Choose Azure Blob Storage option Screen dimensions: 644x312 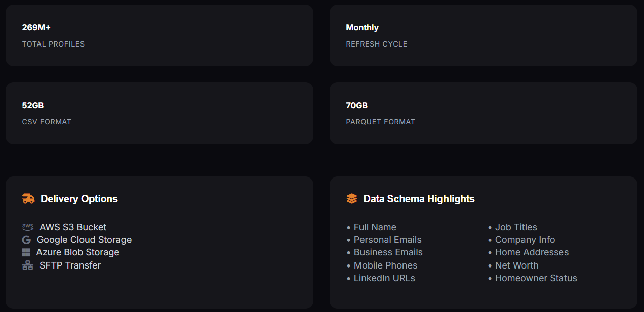pos(78,252)
